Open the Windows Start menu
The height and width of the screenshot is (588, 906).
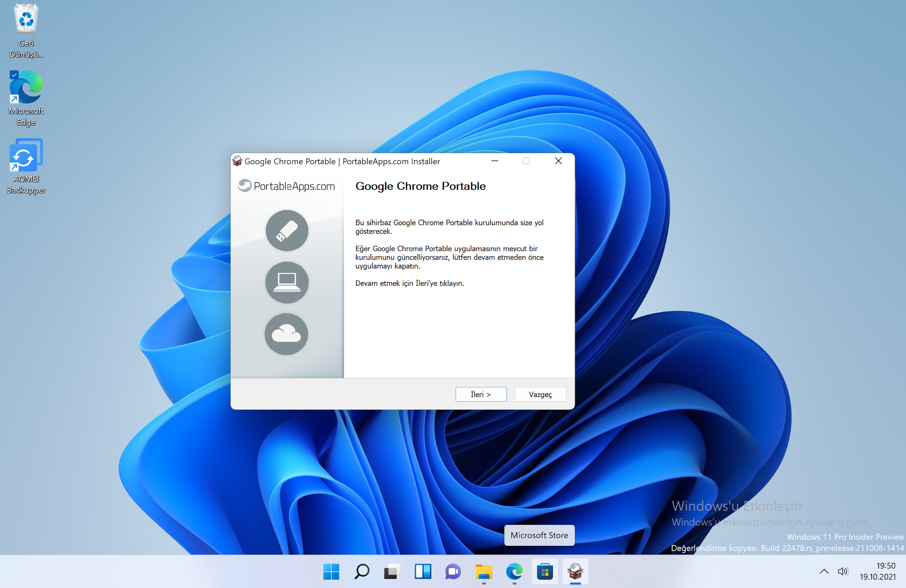(331, 572)
